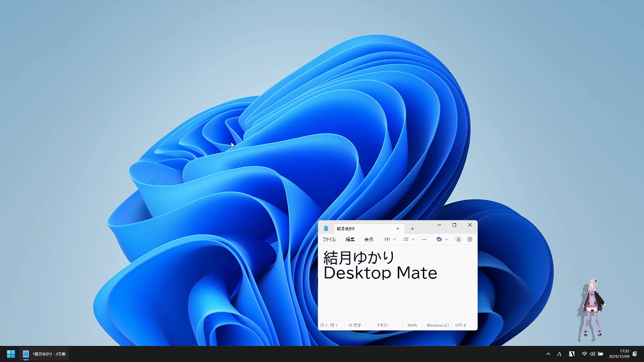The image size is (644, 362).
Task: Open notification bell in taskbar
Action: (635, 354)
